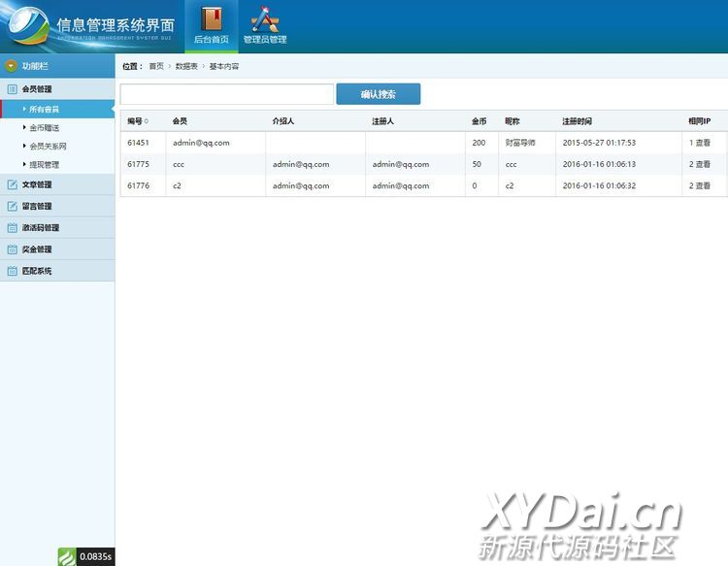The width and height of the screenshot is (728, 566).
Task: Click the 功能栏 round icon
Action: (11, 66)
